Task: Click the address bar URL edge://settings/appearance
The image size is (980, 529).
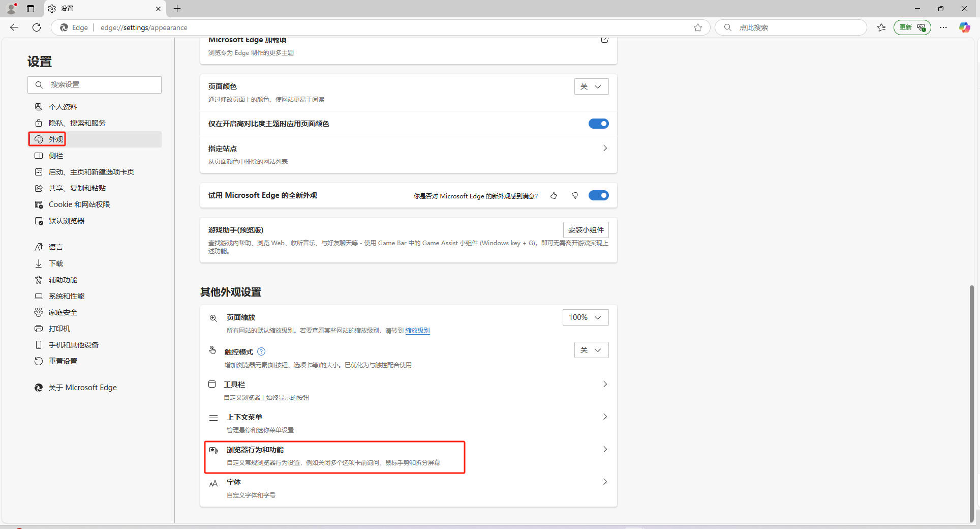Action: coord(144,27)
